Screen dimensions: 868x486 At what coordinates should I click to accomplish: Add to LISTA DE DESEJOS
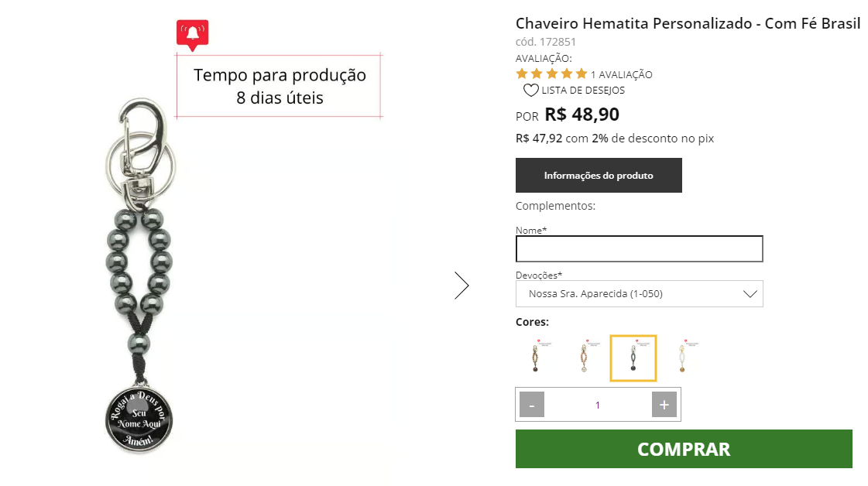[x=583, y=91]
